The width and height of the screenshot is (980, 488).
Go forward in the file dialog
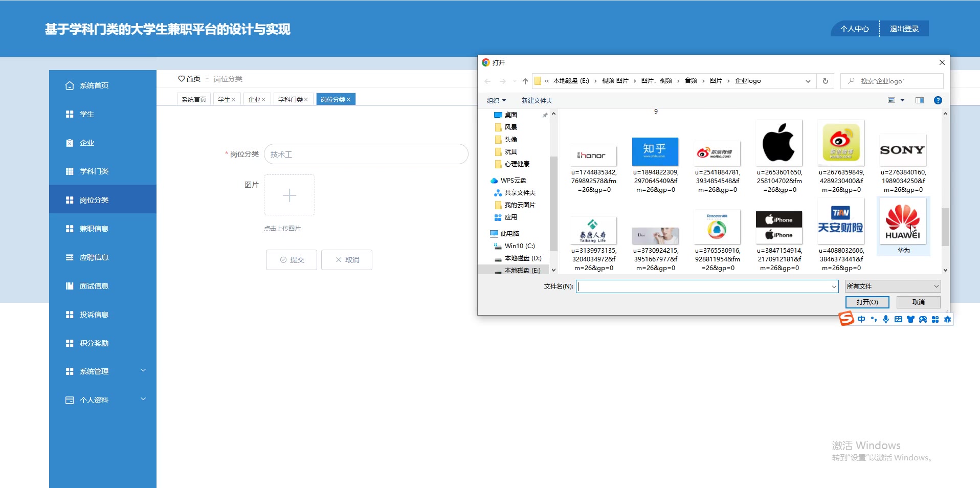503,81
